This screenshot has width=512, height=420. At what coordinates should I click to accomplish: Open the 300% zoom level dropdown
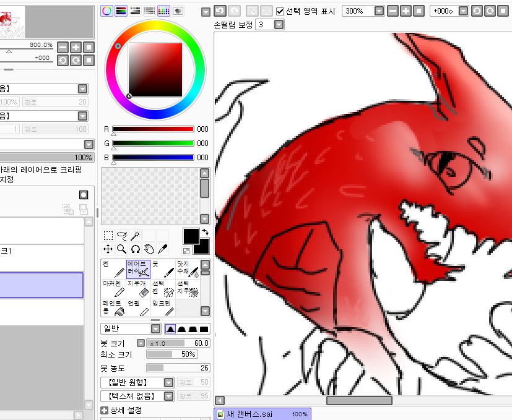378,11
